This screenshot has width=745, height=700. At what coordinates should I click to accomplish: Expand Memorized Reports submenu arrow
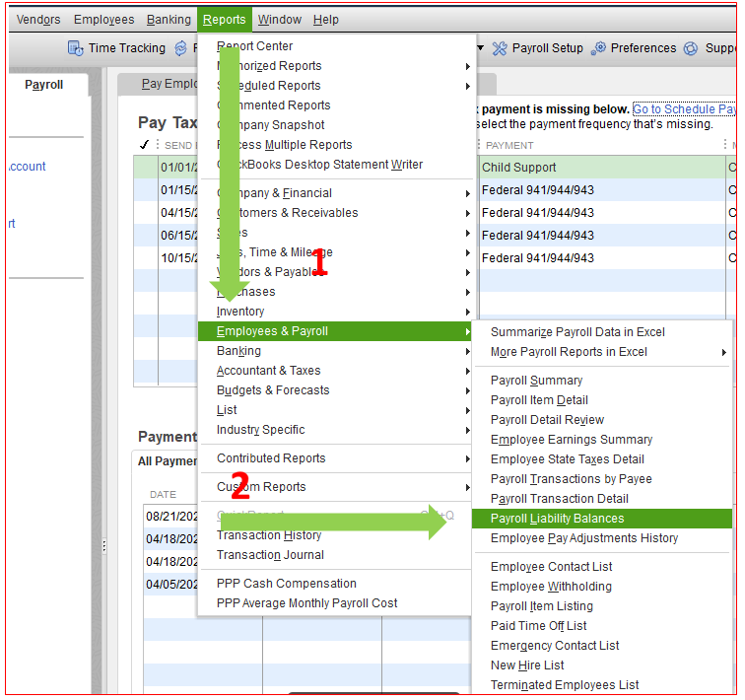(467, 66)
